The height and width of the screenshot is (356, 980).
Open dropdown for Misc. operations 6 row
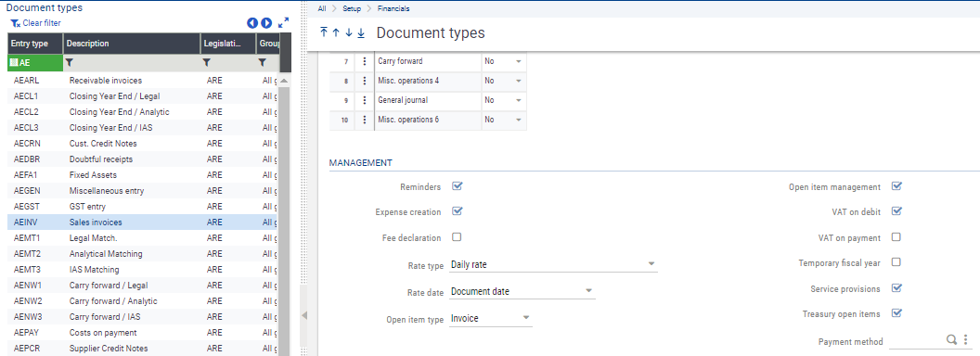click(x=518, y=120)
